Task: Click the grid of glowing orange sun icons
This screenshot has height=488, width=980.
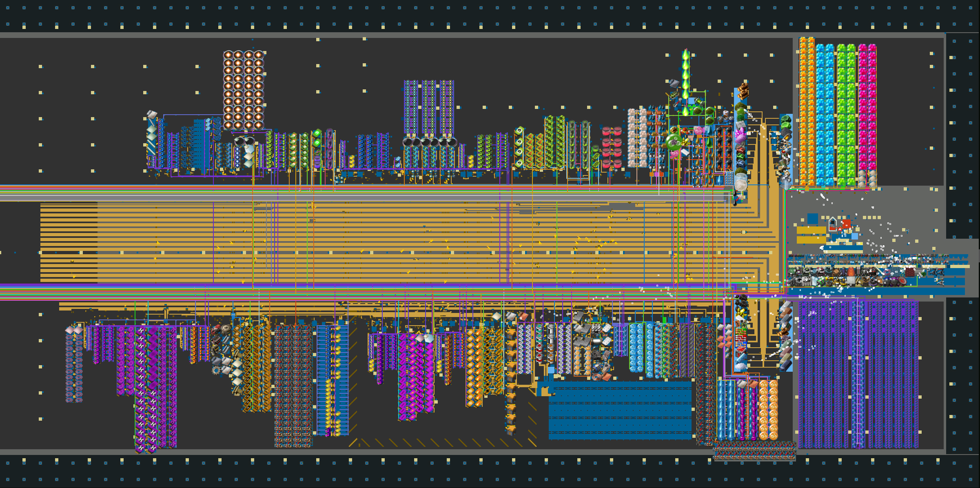Action: (244, 90)
